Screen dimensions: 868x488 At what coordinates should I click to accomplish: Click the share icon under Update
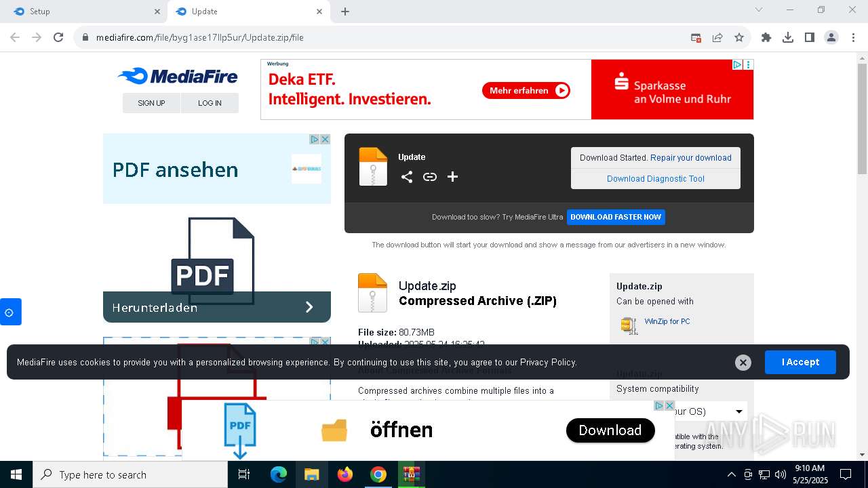[x=407, y=177]
